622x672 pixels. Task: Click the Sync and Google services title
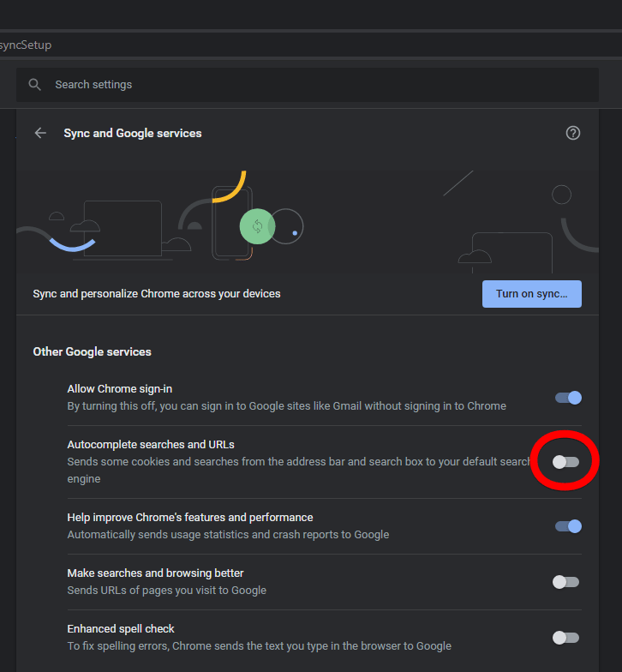132,134
